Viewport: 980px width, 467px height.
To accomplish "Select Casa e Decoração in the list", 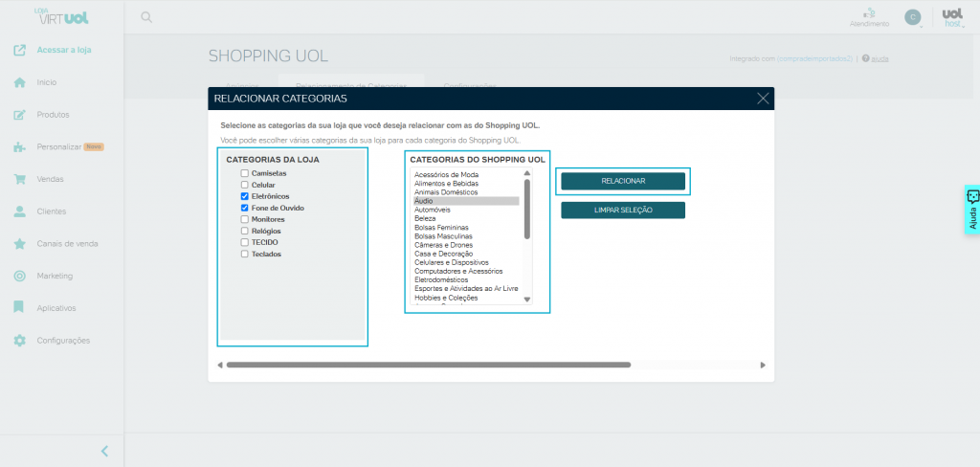I will [x=466, y=254].
